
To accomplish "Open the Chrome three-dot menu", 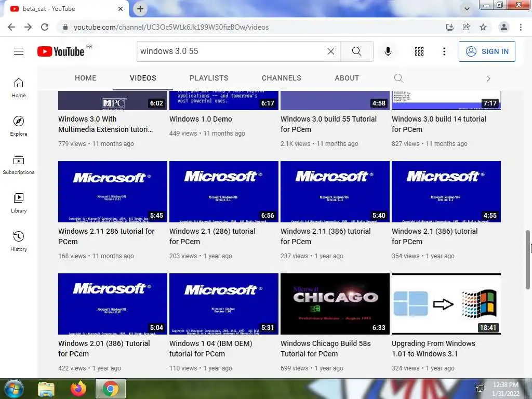I will click(521, 27).
